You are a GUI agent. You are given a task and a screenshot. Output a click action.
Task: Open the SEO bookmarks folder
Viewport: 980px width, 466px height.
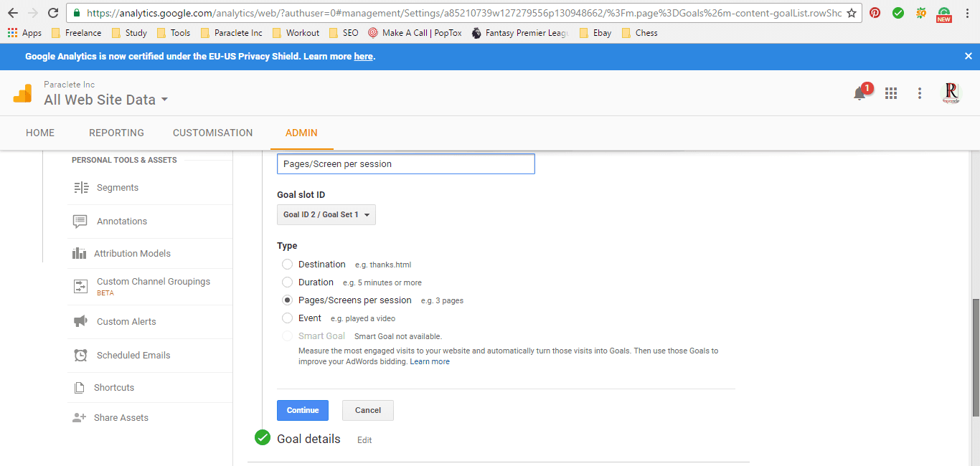pyautogui.click(x=344, y=33)
